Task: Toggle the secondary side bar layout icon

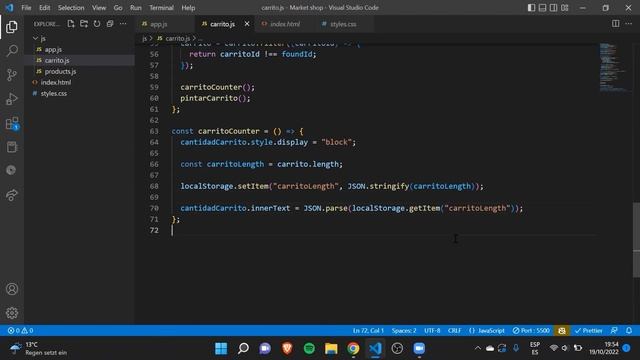Action: coord(553,8)
